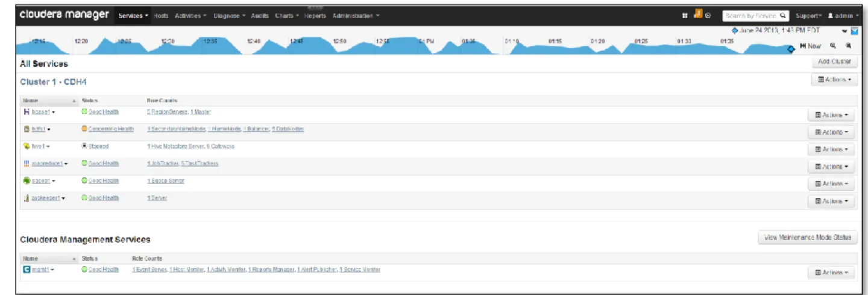Open the 5 RegionServers link

[167, 112]
